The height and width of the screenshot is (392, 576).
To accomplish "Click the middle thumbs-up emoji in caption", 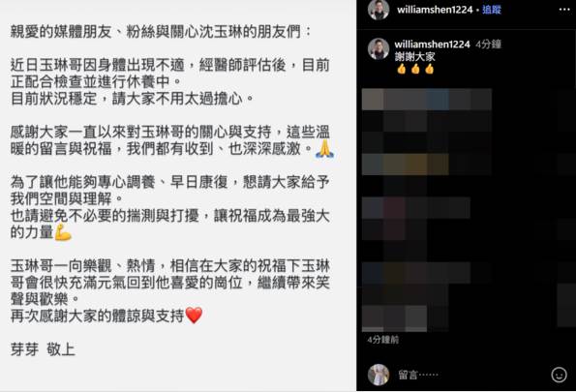I will pos(415,69).
